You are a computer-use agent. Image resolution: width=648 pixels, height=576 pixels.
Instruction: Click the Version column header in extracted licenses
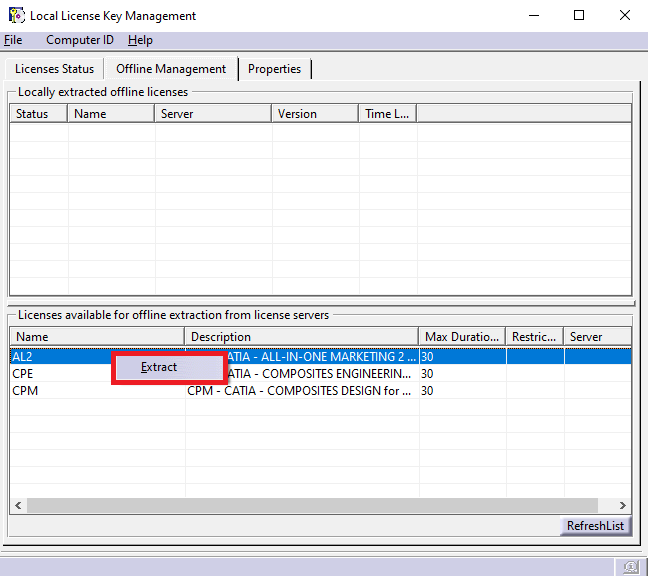[314, 114]
